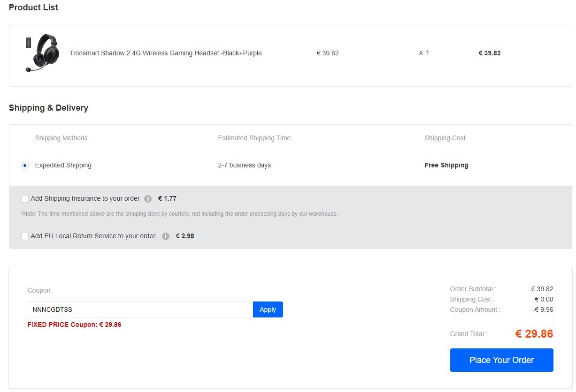
Task: Select the Expedited Shipping radio button
Action: [x=25, y=166]
